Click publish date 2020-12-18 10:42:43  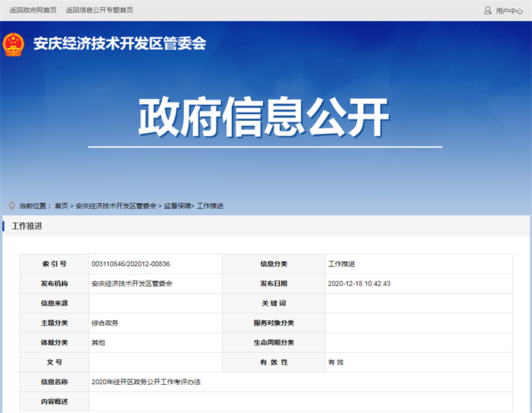click(359, 284)
